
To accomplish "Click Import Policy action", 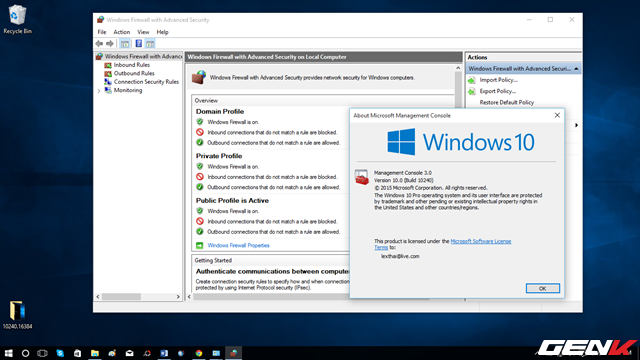I will click(498, 80).
